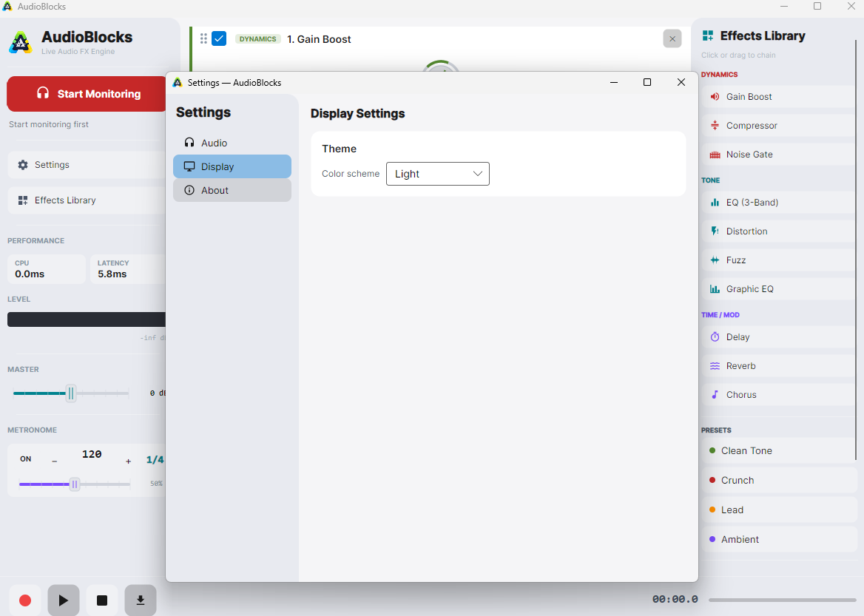Click the 120 BPM tempo value
864x616 pixels.
click(92, 454)
